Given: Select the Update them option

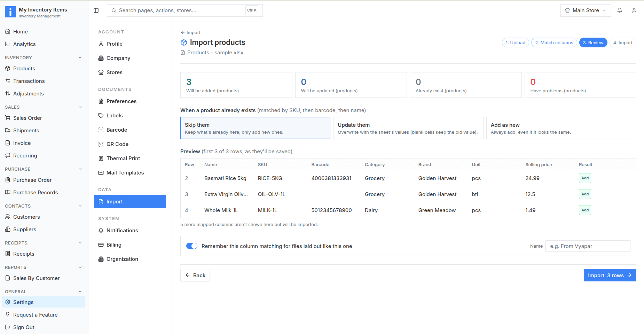Looking at the screenshot, I should point(408,128).
